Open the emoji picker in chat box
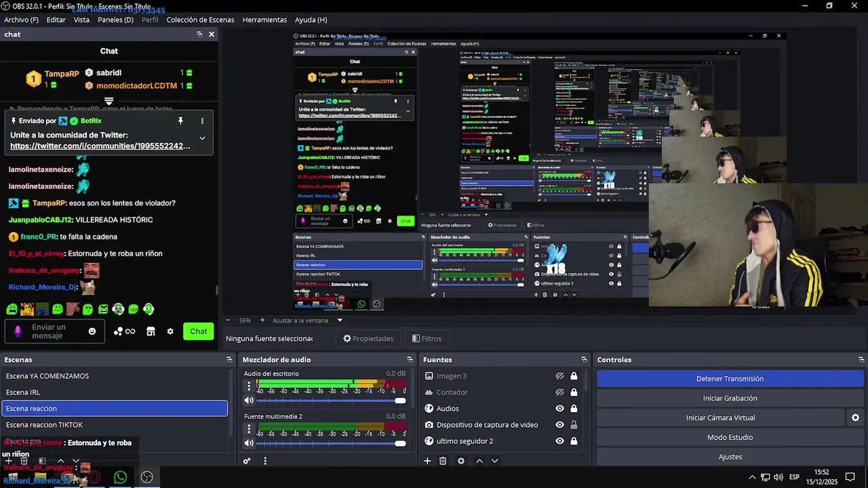 pyautogui.click(x=92, y=331)
